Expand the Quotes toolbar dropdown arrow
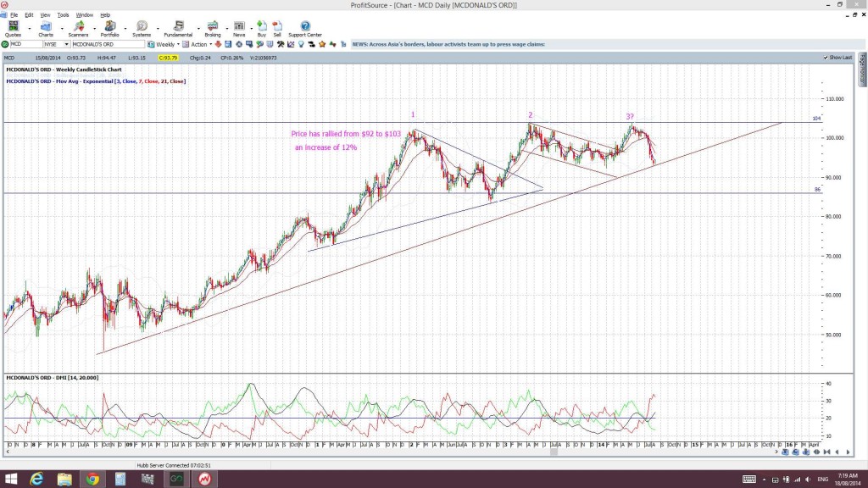This screenshot has height=488, width=868. coord(30,28)
